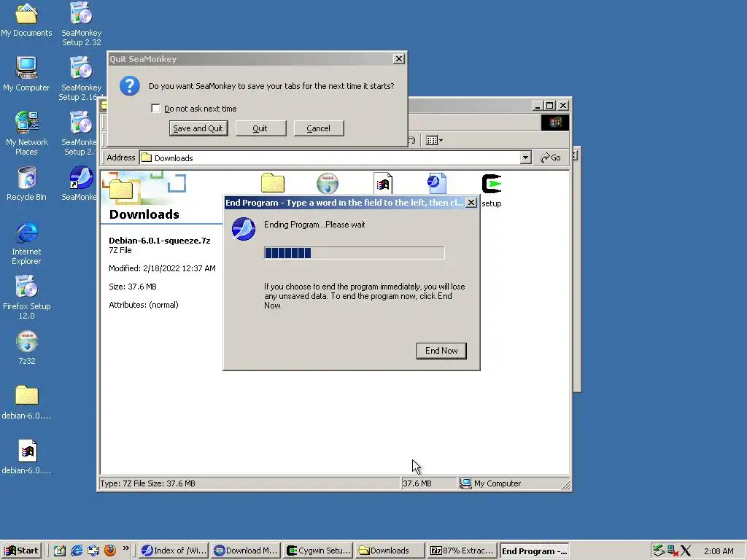Click 'Size: 37.6 MB' text in details pane

tap(133, 287)
